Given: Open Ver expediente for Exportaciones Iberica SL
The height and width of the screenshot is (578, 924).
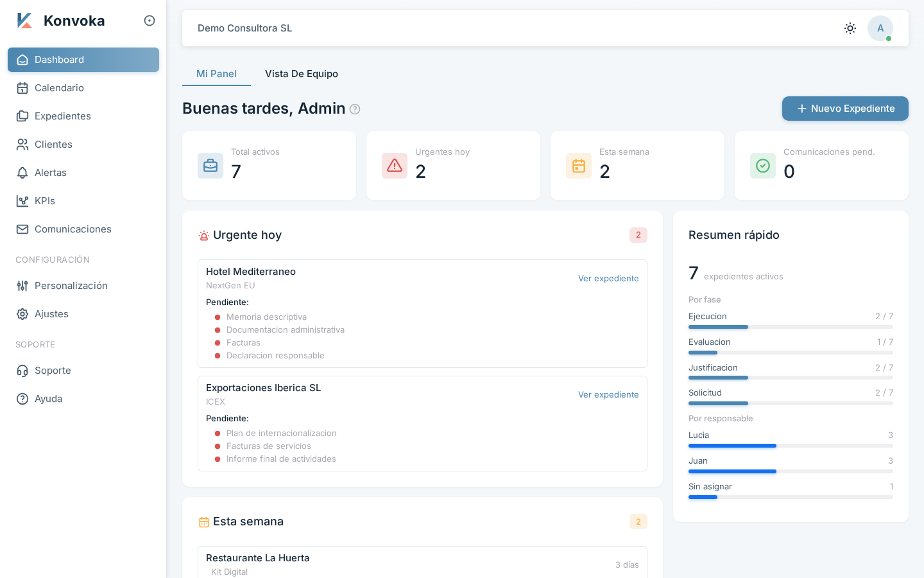Looking at the screenshot, I should (608, 395).
